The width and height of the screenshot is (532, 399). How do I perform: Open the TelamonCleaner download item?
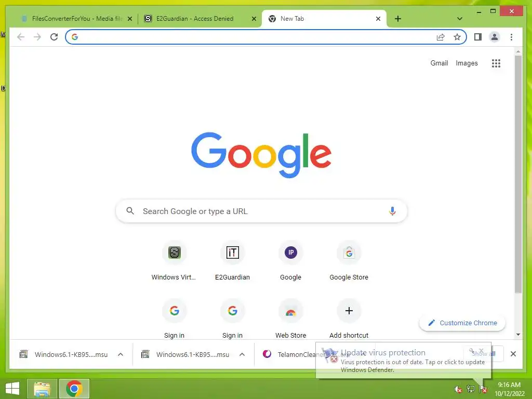[288, 354]
